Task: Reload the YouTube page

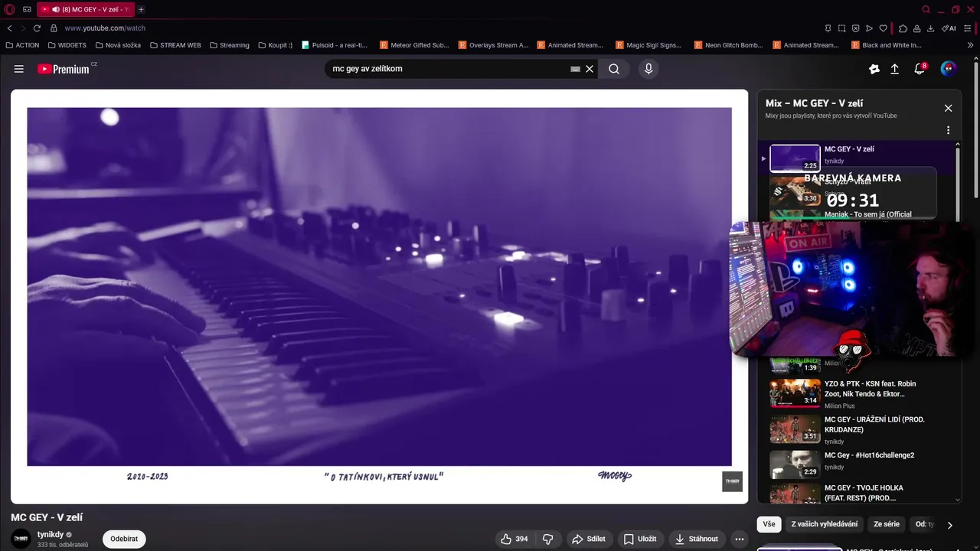Action: 36,28
